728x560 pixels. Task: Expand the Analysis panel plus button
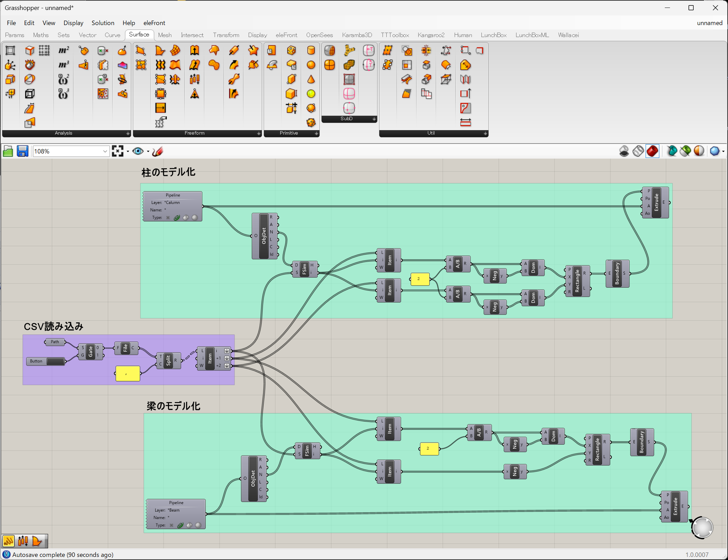coord(128,133)
